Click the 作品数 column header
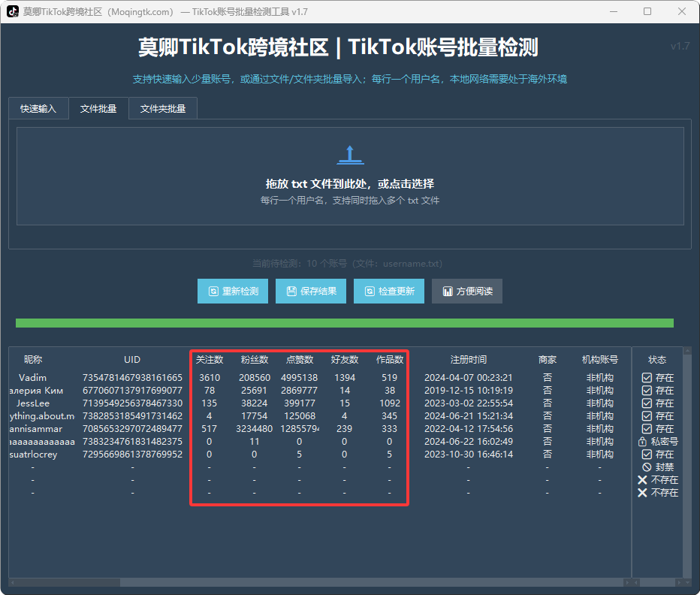 tap(390, 360)
